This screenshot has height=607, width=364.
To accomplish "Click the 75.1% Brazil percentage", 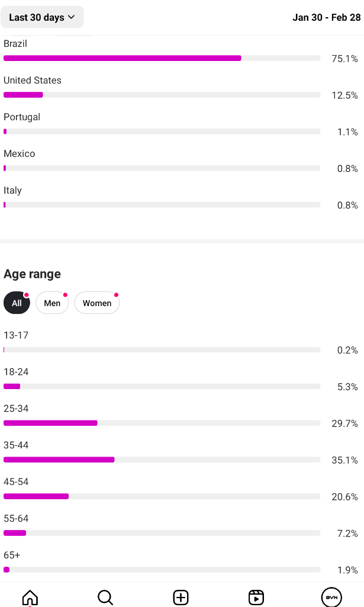I will coord(344,59).
